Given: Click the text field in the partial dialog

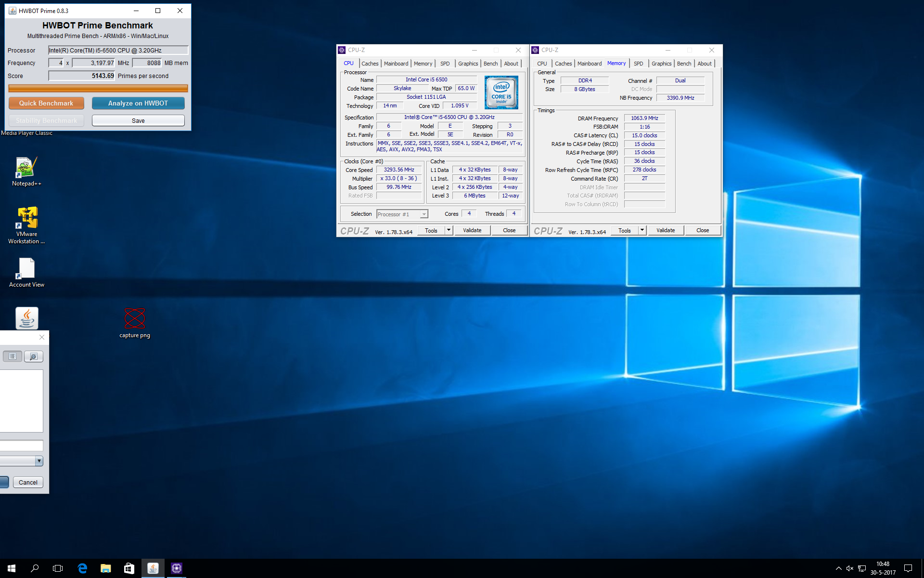Looking at the screenshot, I should click(x=22, y=446).
